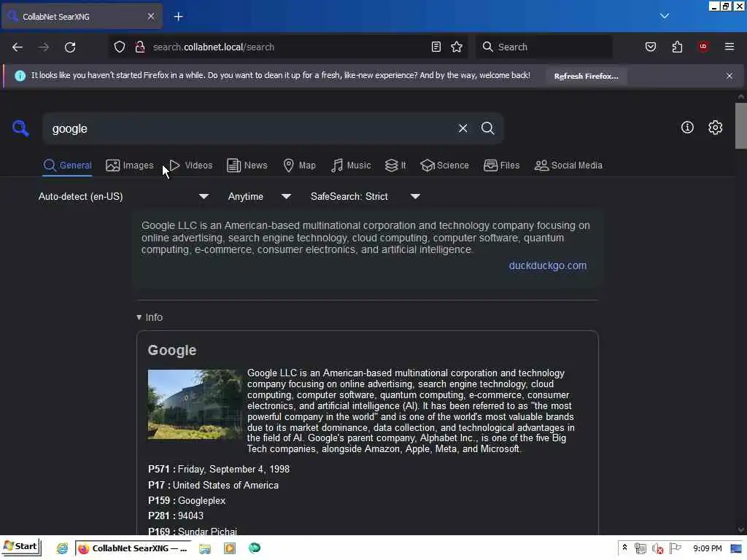Open Firefox application menu
The height and width of the screenshot is (560, 747).
click(x=729, y=47)
